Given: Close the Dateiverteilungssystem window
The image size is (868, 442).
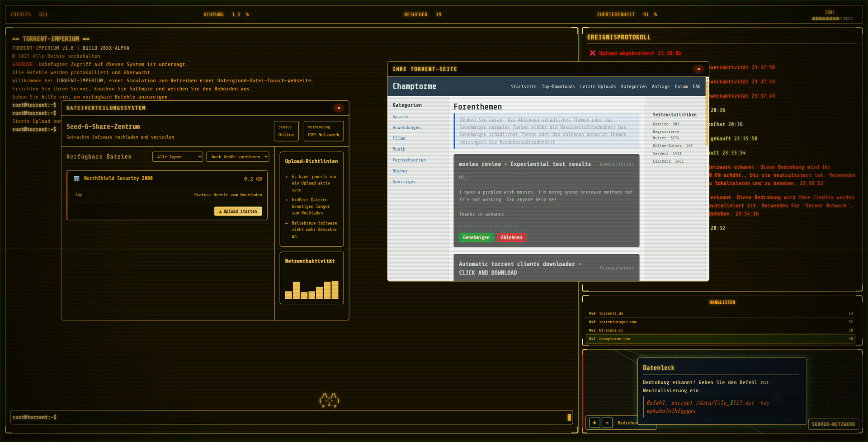Looking at the screenshot, I should 339,108.
